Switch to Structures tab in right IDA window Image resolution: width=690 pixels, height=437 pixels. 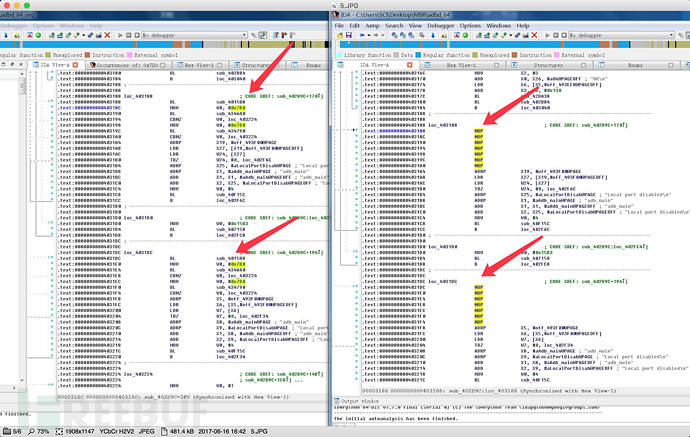coord(548,65)
